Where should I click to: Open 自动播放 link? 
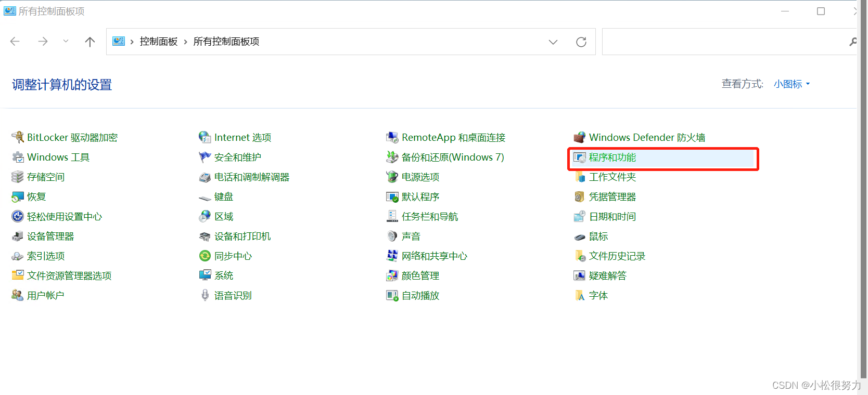(420, 296)
